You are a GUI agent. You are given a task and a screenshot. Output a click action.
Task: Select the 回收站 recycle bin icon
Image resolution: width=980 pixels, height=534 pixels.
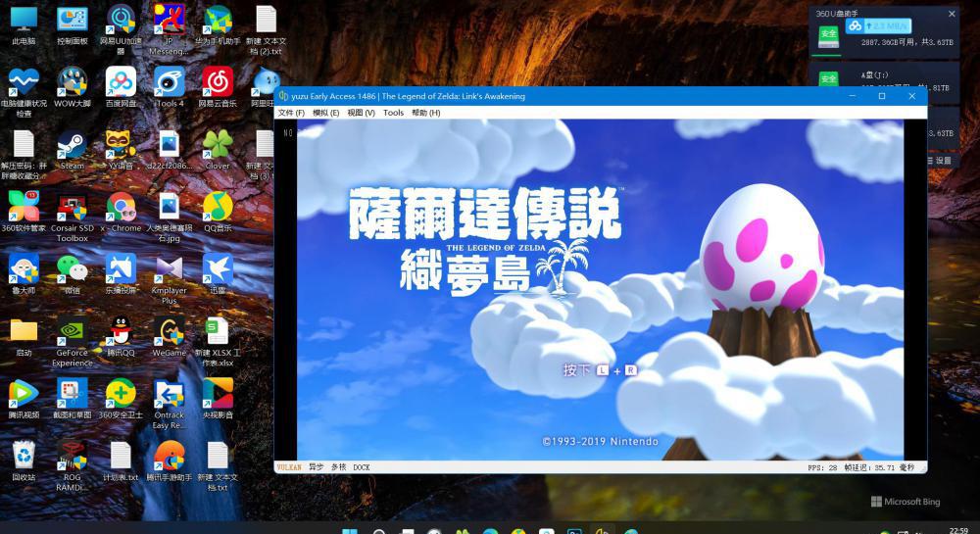(x=24, y=461)
